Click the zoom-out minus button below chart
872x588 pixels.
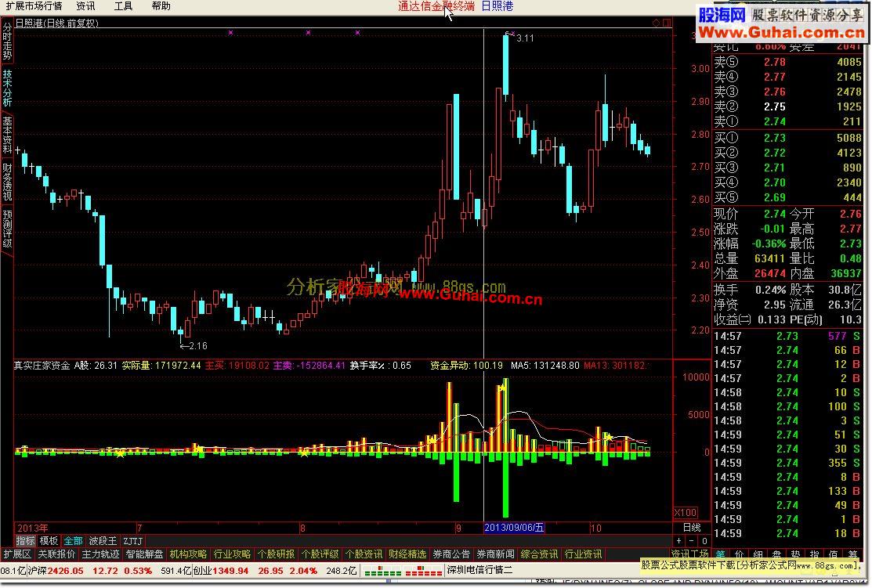coord(691,540)
